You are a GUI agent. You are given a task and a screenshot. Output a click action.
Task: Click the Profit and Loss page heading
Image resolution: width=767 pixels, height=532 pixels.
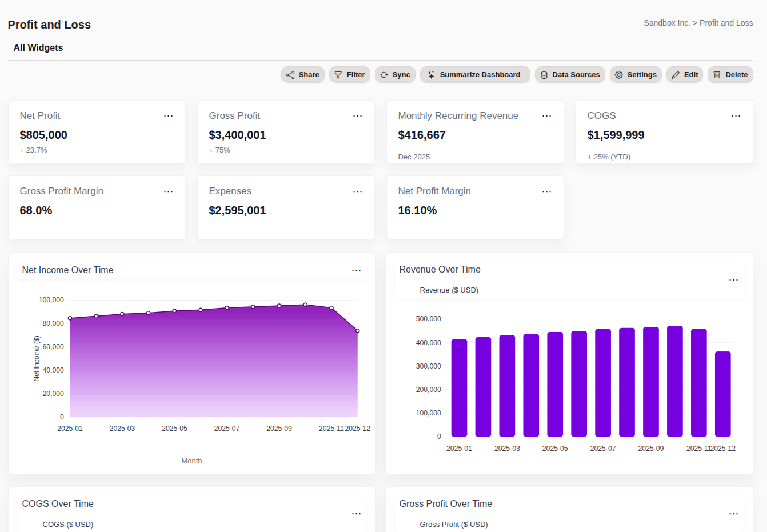click(49, 25)
